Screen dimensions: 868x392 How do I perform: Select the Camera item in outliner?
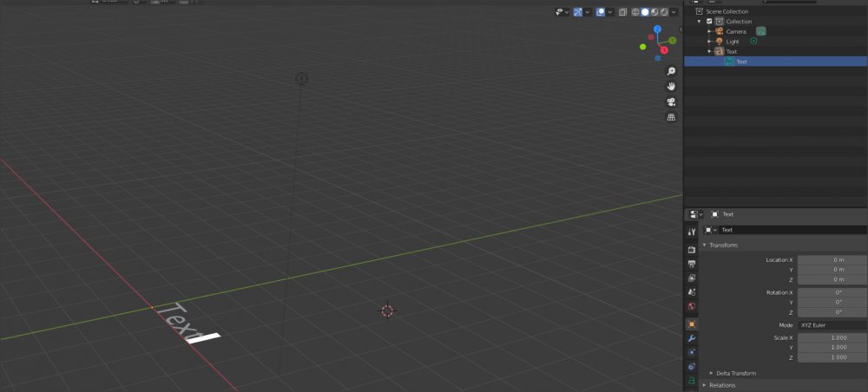pos(735,31)
